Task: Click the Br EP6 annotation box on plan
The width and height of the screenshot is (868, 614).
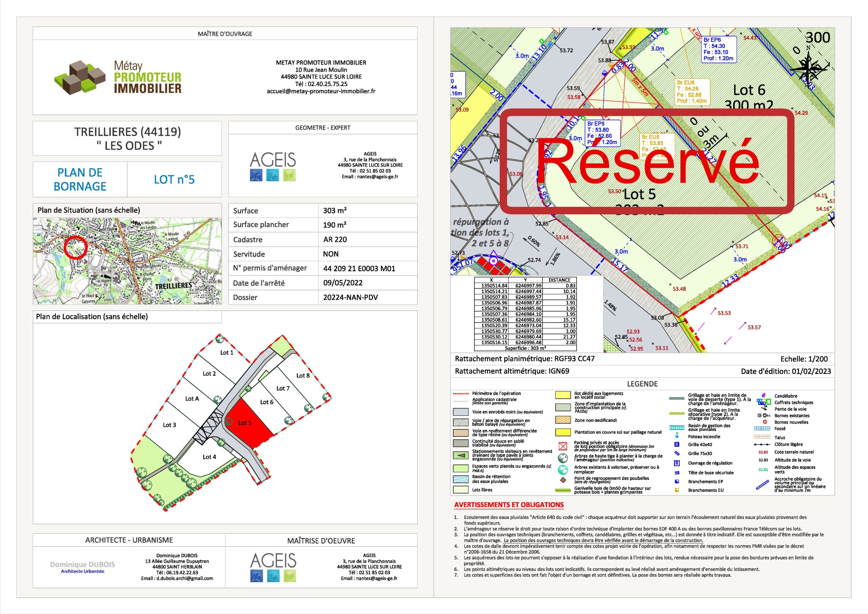Action: [x=719, y=49]
